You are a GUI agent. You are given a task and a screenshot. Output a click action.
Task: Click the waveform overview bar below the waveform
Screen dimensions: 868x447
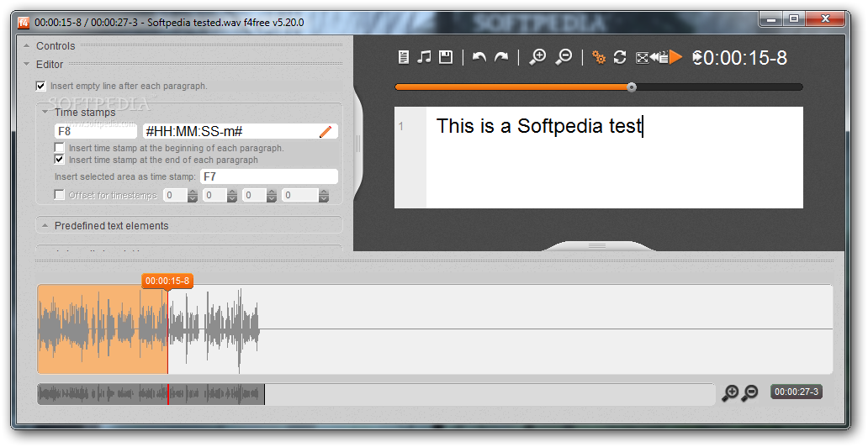tap(377, 394)
